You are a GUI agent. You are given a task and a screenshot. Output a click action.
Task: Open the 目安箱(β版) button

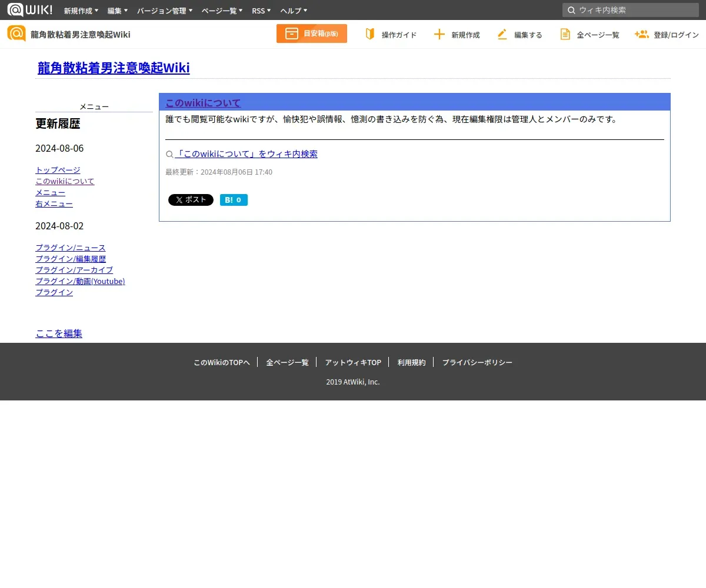(312, 34)
